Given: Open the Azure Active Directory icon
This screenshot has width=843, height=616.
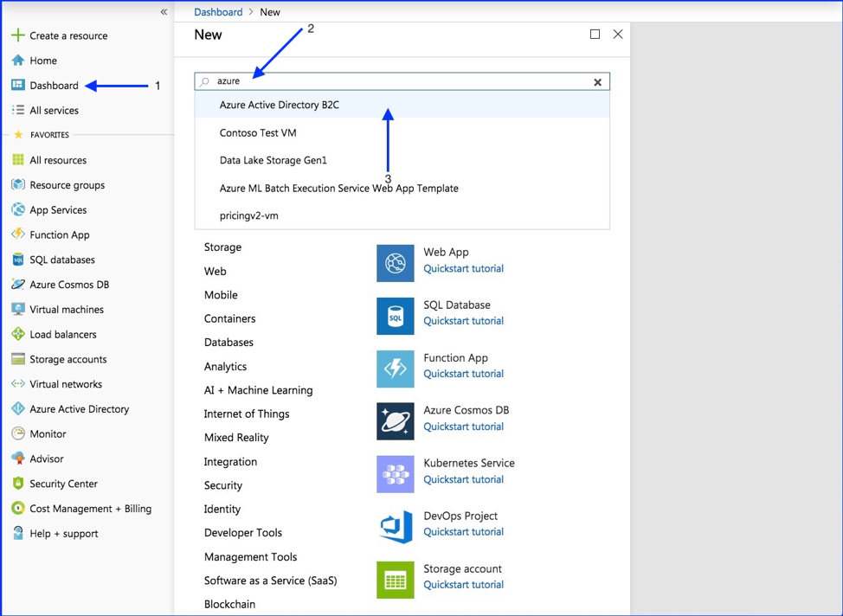Looking at the screenshot, I should [x=17, y=408].
